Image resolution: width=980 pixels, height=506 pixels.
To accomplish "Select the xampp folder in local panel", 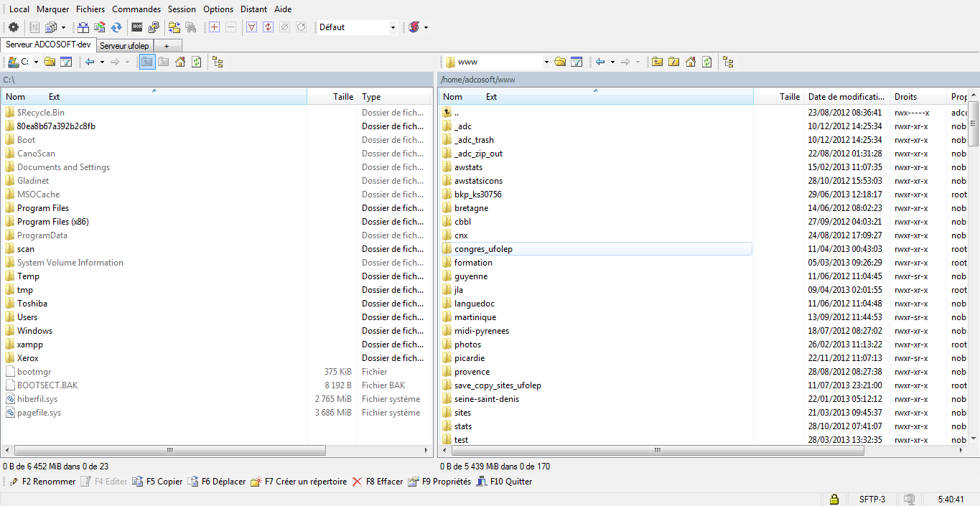I will 30,345.
